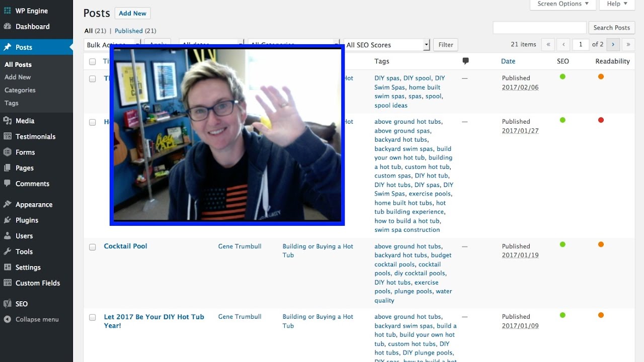Click the Custom Fields icon
644x362 pixels.
[x=8, y=283]
